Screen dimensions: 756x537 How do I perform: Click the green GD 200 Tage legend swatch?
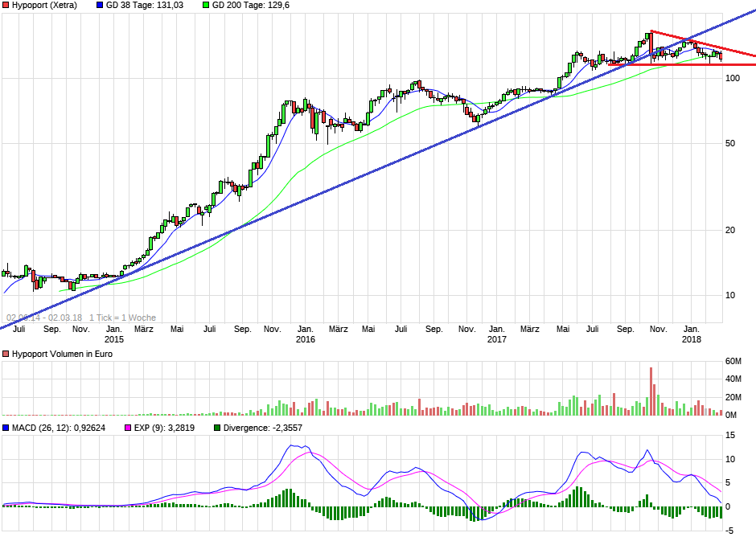coord(206,6)
